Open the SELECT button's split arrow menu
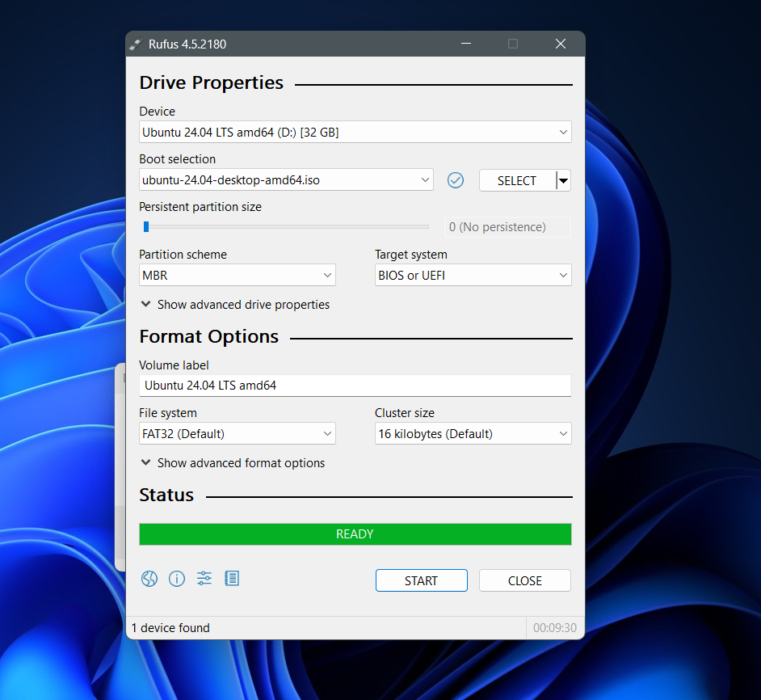The width and height of the screenshot is (761, 700). [563, 181]
